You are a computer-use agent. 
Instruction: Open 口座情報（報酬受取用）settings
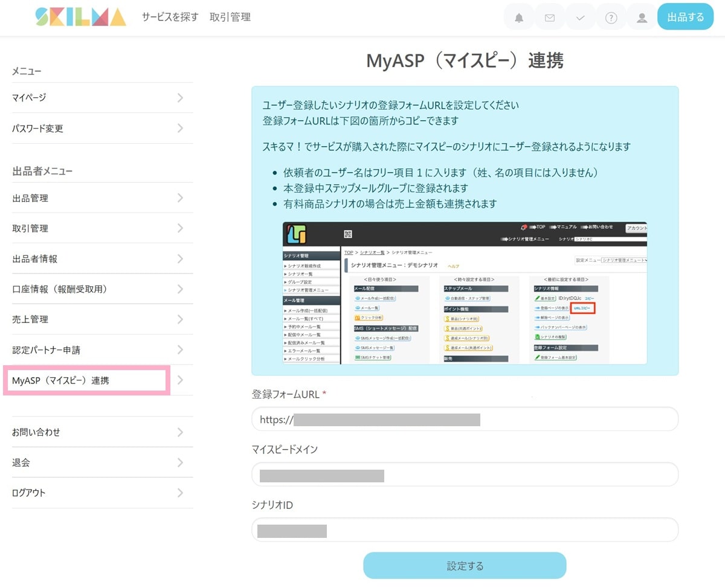pos(101,289)
